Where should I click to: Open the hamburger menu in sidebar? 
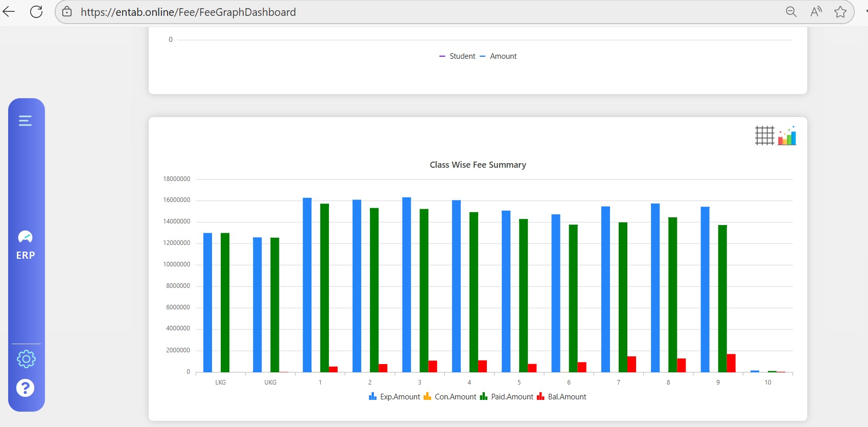coord(25,121)
